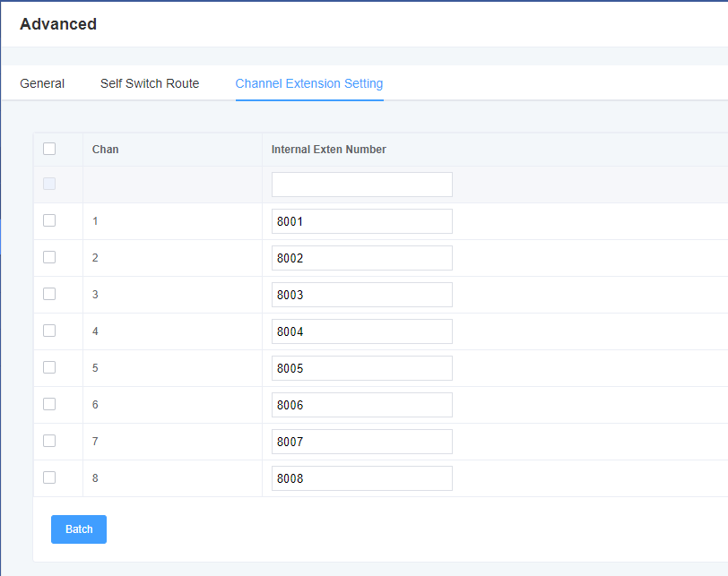Edit the extension field containing 8001
The height and width of the screenshot is (576, 728).
[x=362, y=221]
